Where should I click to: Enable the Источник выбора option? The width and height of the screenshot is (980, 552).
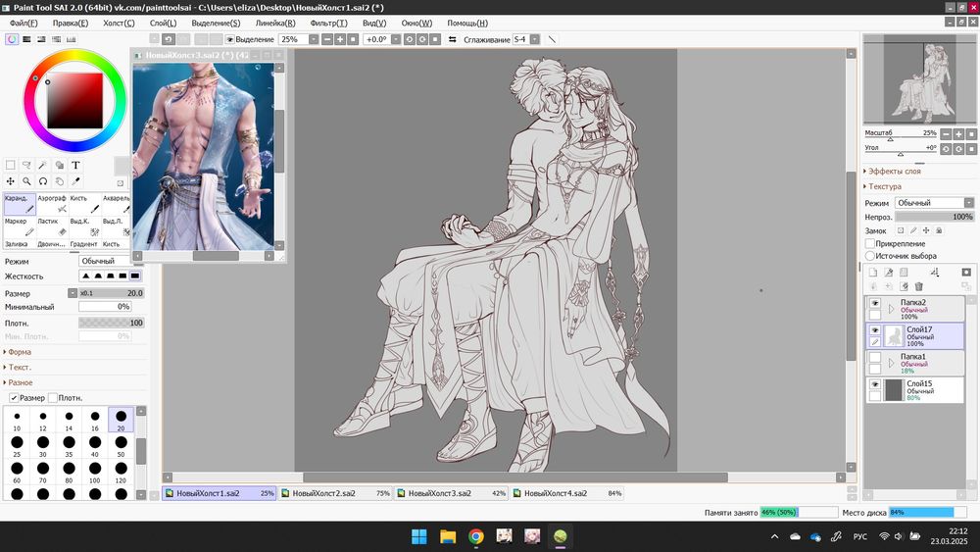869,256
